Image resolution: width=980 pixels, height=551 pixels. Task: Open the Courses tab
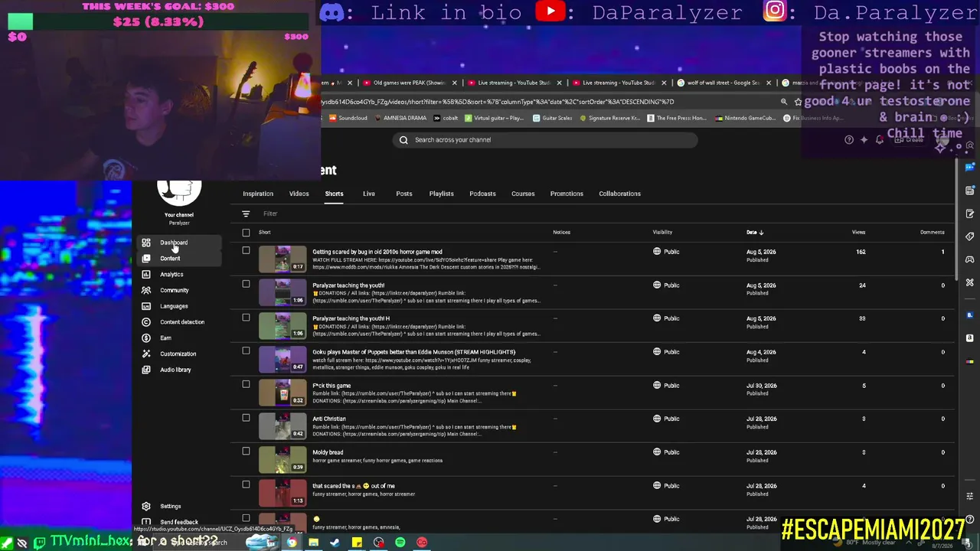tap(523, 194)
